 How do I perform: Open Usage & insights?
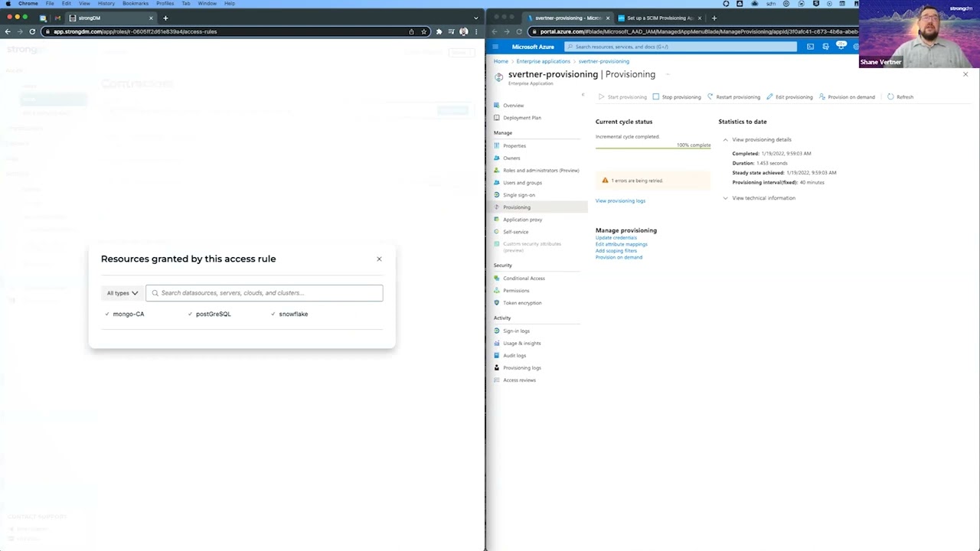[x=521, y=343]
